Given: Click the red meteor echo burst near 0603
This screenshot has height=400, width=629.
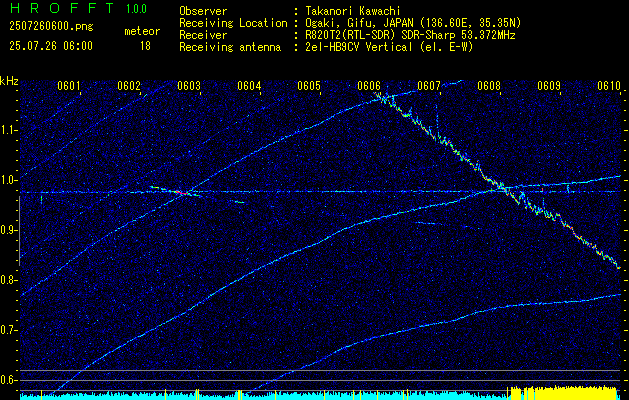Looking at the screenshot, I should tap(182, 193).
